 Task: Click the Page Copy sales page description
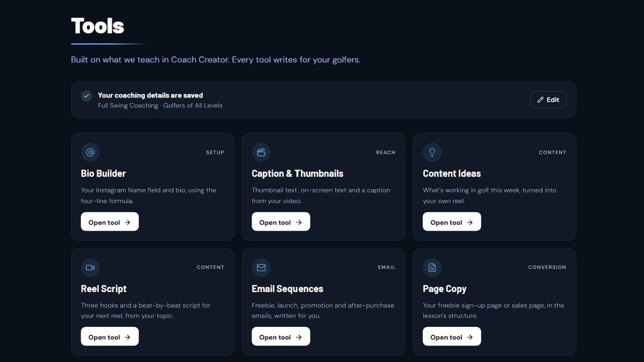(494, 311)
